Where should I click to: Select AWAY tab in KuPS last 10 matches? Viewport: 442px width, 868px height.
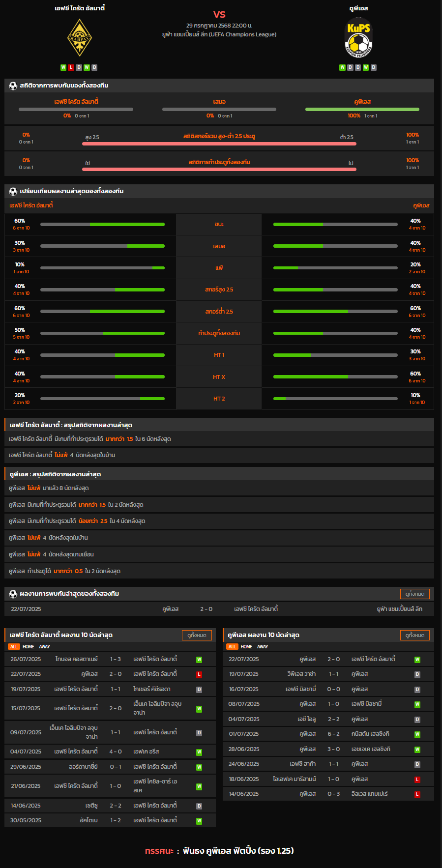pos(263,647)
